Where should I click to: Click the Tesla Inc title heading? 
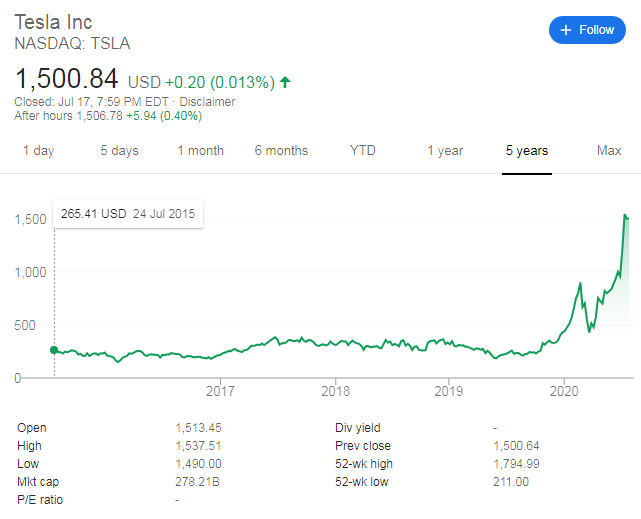[x=54, y=22]
